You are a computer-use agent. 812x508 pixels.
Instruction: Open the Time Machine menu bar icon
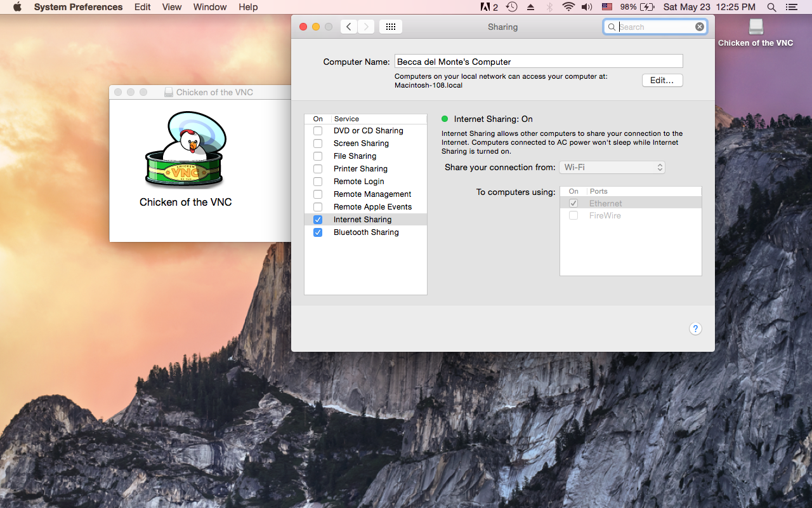[x=511, y=7]
